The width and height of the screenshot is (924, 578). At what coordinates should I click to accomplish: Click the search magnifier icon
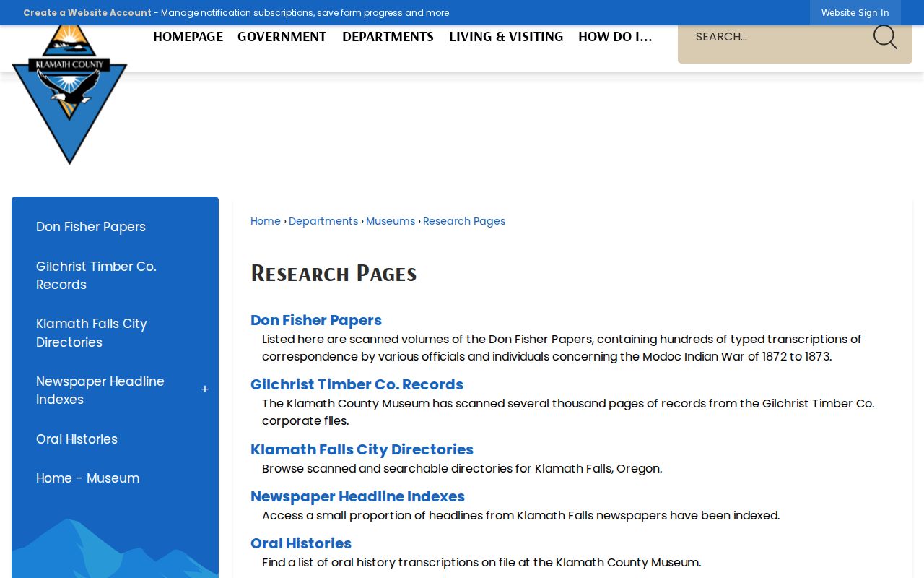coord(885,37)
